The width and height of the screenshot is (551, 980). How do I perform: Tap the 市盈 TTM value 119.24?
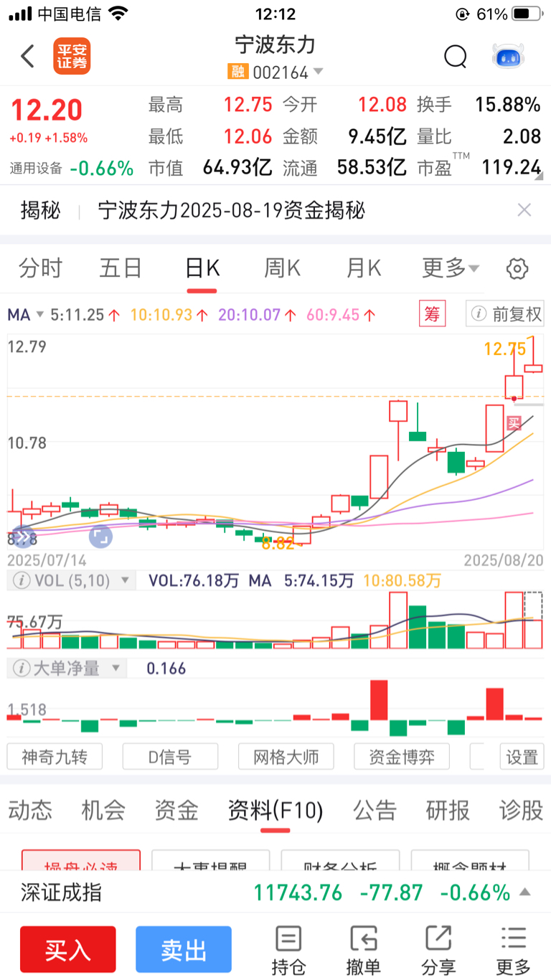[511, 167]
